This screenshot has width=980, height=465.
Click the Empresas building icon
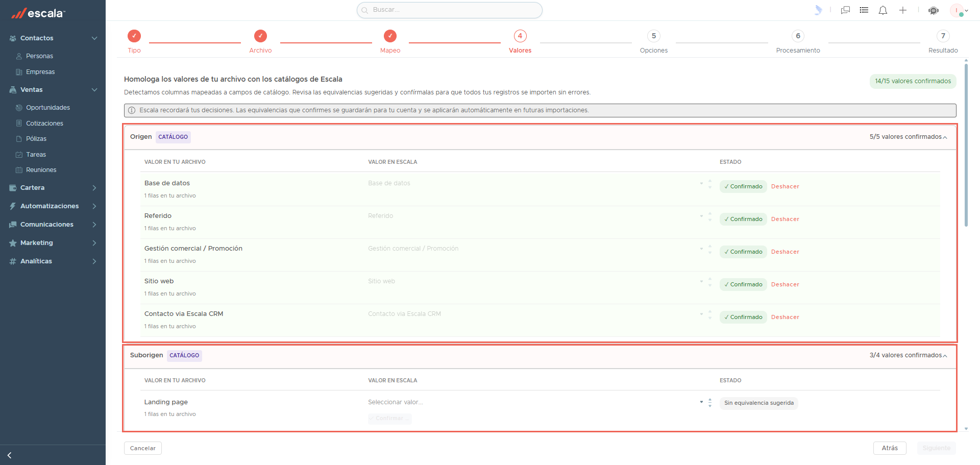coord(19,72)
